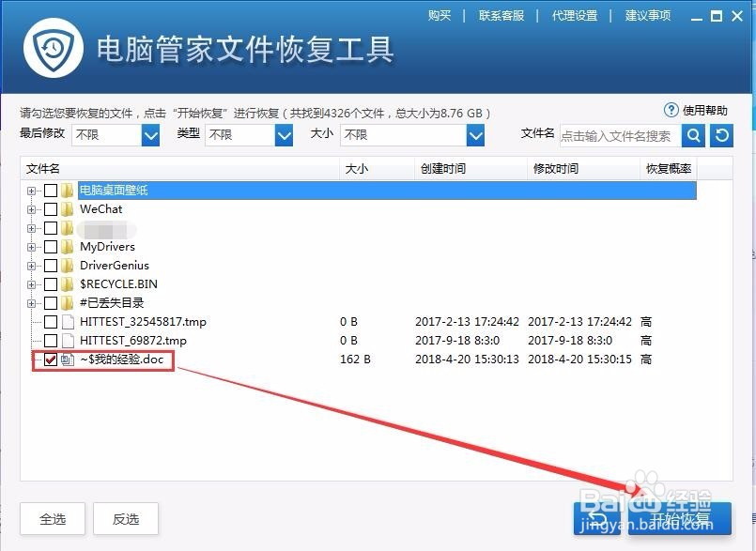Select the 电脑桌面壁纸 folder row
756x551 pixels.
387,191
